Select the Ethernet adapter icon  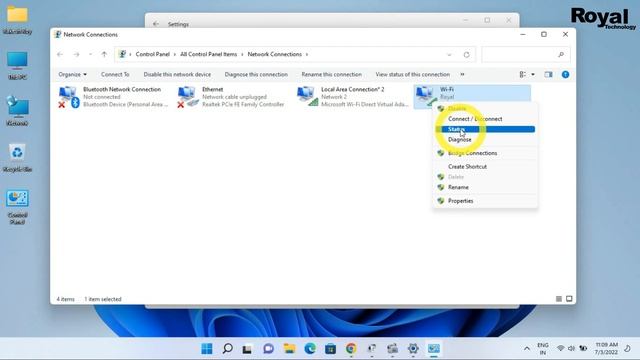187,97
